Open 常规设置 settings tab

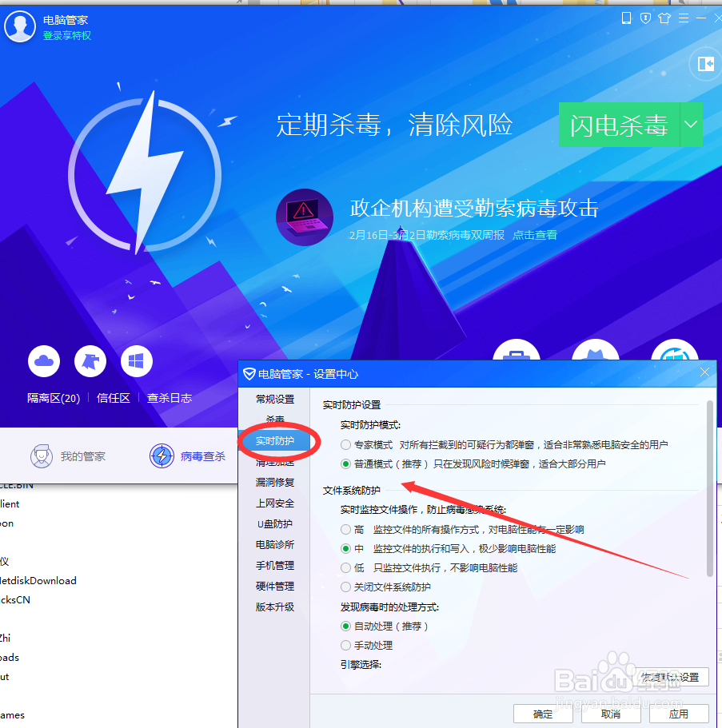click(x=275, y=400)
